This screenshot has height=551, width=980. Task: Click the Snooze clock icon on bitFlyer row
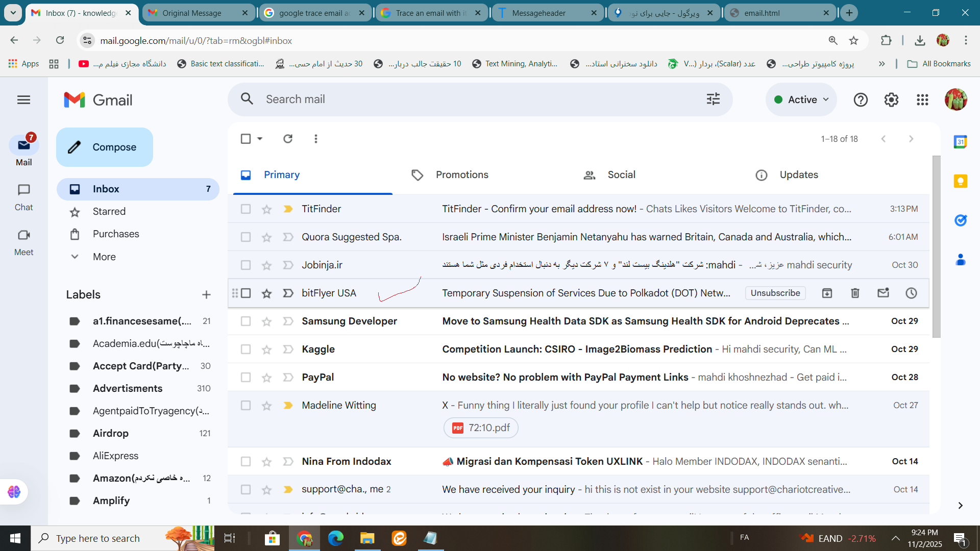click(911, 293)
